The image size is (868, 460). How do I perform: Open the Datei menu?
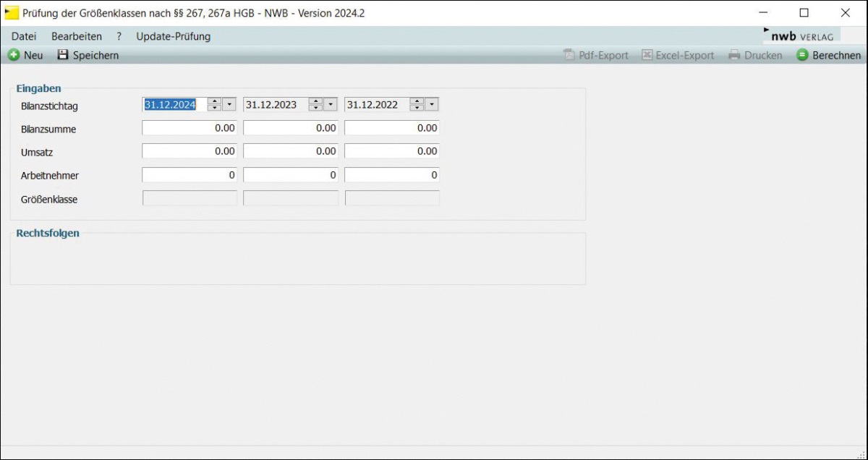coord(24,36)
